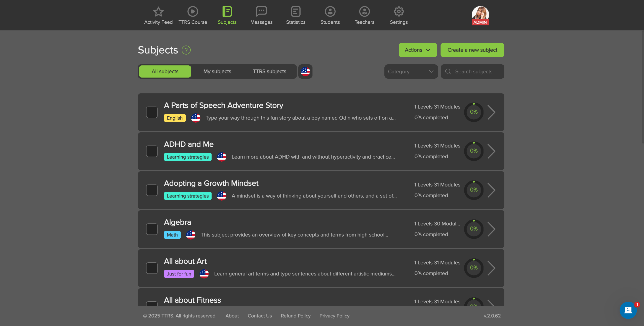Switch to TTRS subjects tab
The width and height of the screenshot is (644, 326).
(x=269, y=72)
